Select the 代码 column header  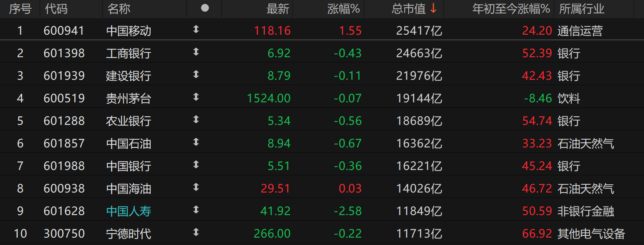56,9
